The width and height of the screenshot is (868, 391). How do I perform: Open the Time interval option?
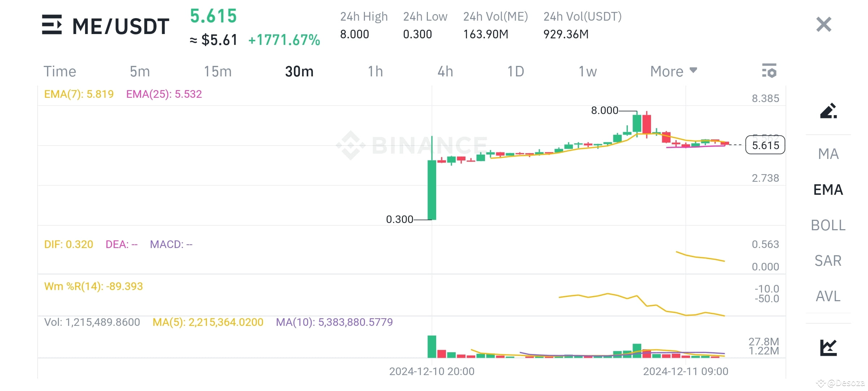point(60,71)
